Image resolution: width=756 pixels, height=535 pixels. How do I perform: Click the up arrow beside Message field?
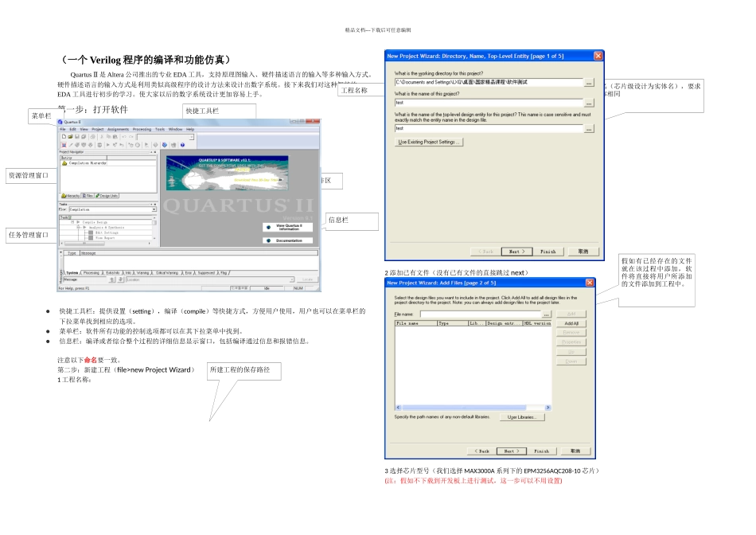pos(112,279)
